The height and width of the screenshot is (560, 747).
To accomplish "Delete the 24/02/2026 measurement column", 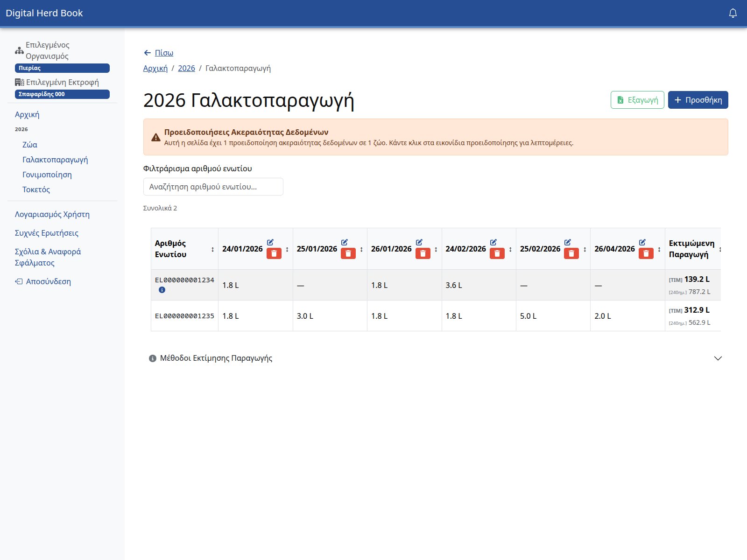I will coord(497,253).
